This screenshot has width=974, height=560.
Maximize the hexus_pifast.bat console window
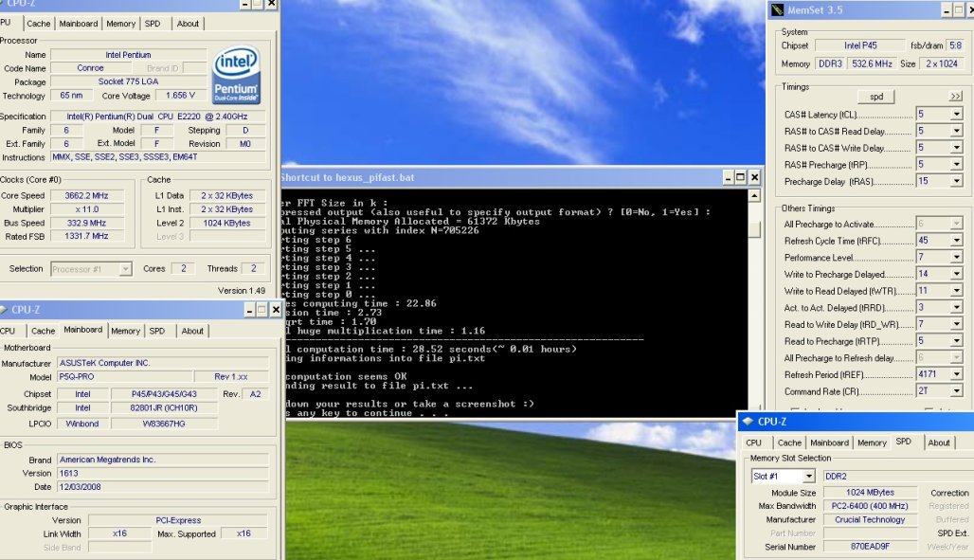[740, 178]
